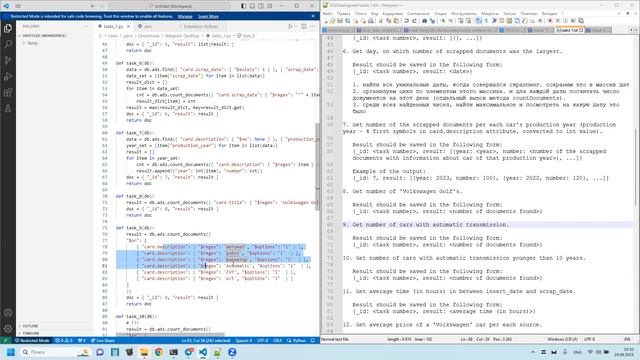640x360 pixels.
Task: Dismiss the Restricted Mode banner
Action: coord(313,16)
